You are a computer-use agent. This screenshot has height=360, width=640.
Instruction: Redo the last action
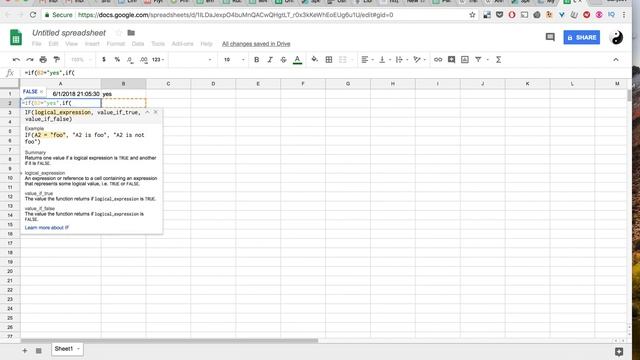(30, 60)
